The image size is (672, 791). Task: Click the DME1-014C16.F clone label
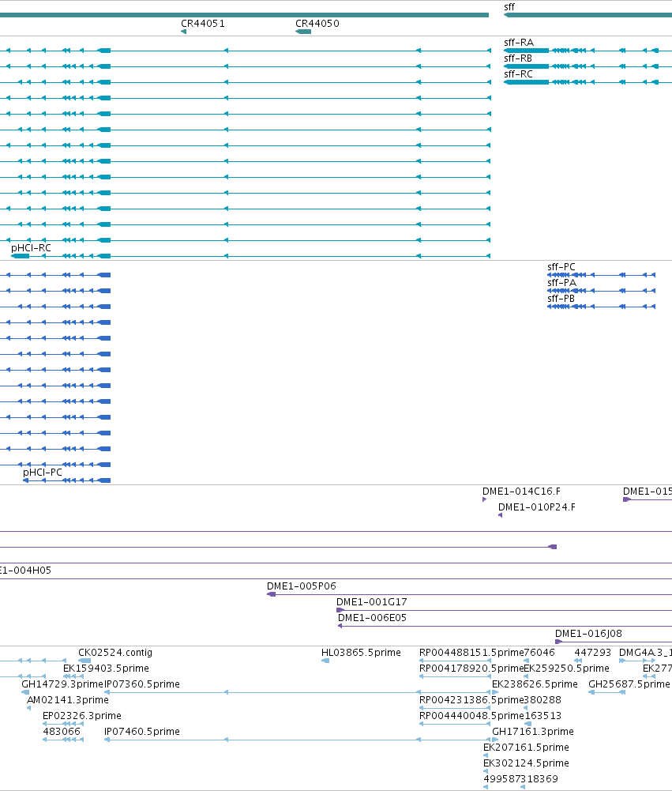tap(521, 492)
